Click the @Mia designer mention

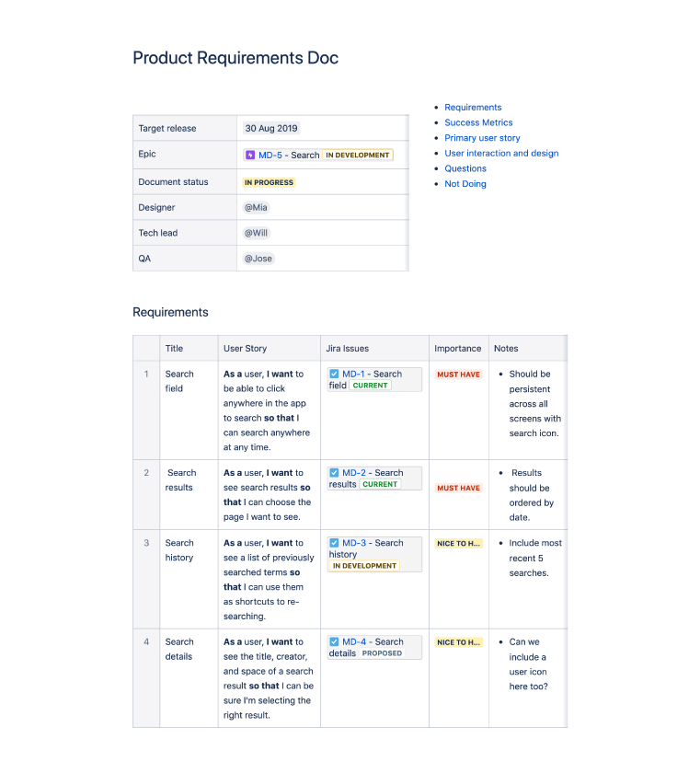point(256,207)
